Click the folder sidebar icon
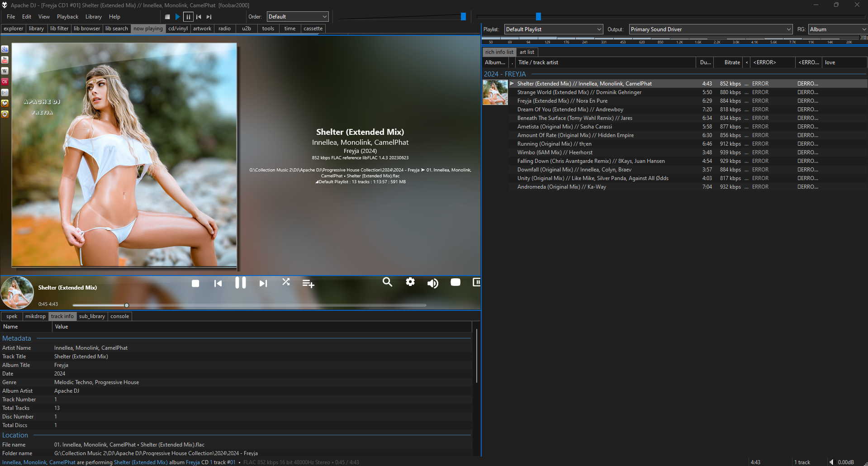868x466 pixels. pyautogui.click(x=5, y=103)
